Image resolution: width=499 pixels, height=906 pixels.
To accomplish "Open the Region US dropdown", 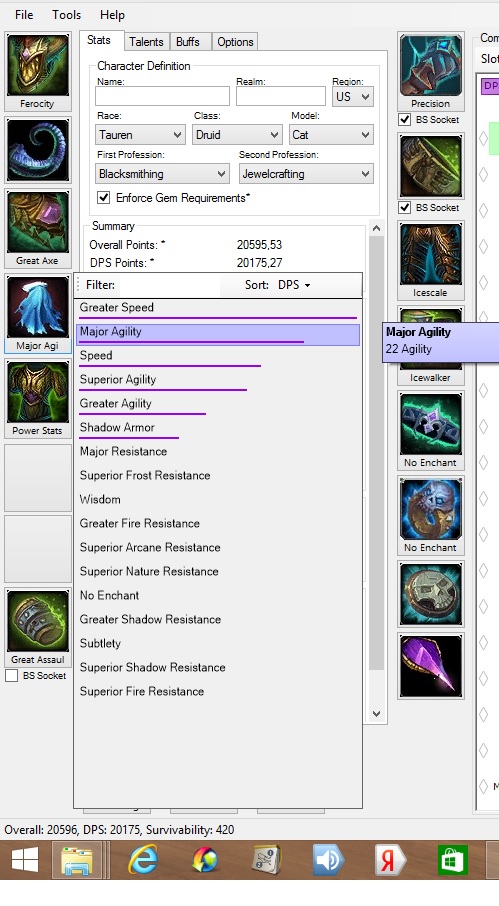I will point(353,96).
